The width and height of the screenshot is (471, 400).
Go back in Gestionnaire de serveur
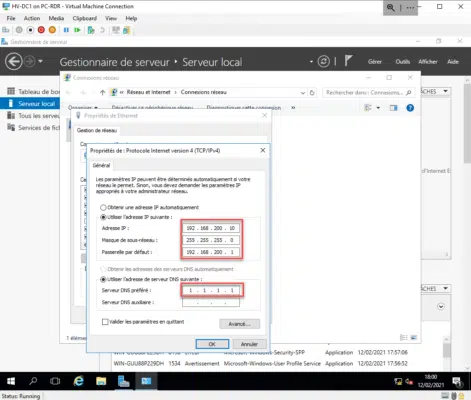click(x=14, y=61)
